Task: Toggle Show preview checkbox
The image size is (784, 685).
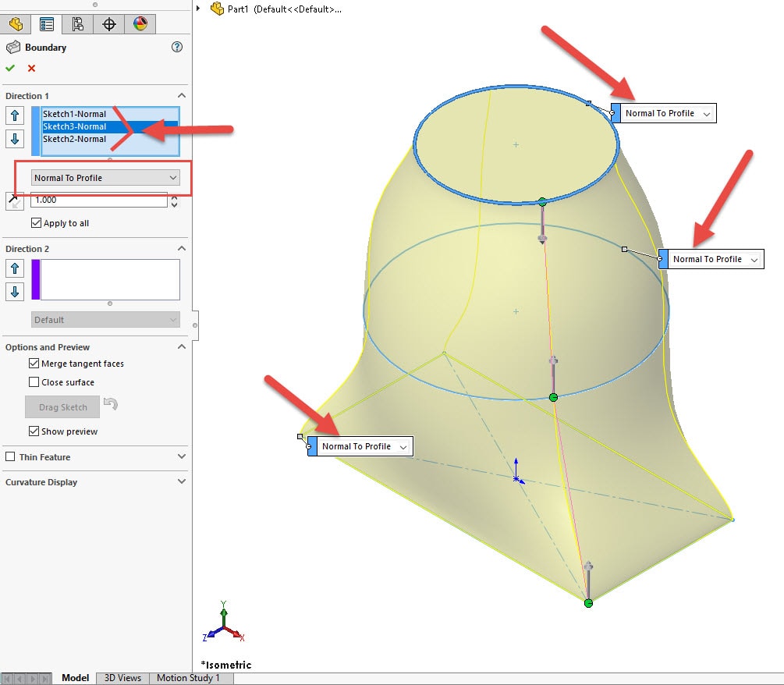Action: pyautogui.click(x=34, y=431)
